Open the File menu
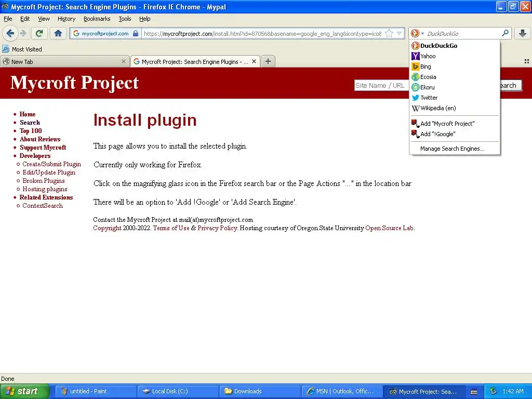The image size is (532, 399). click(8, 19)
